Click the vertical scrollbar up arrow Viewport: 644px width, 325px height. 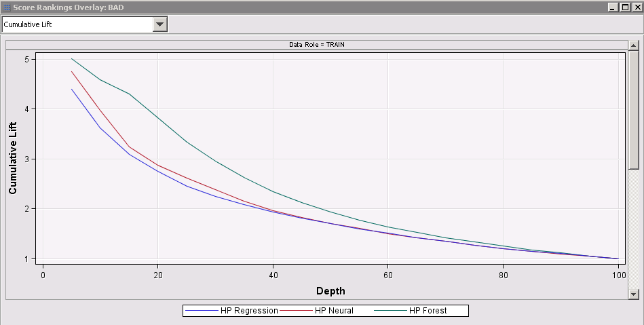633,45
